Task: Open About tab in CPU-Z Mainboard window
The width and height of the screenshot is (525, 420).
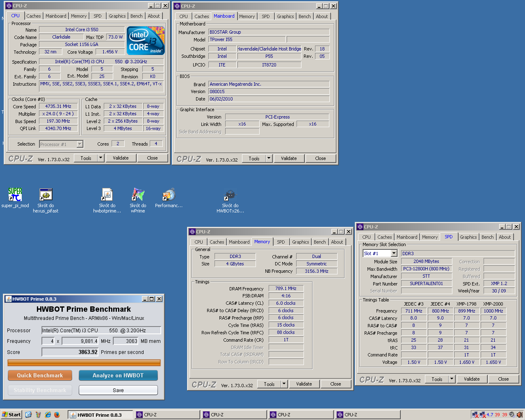Action: click(x=322, y=16)
